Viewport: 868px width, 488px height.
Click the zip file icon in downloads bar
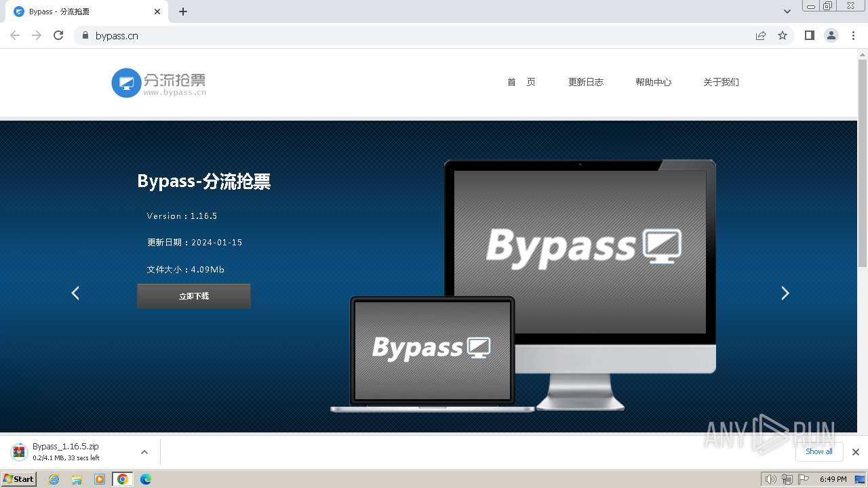pos(19,452)
